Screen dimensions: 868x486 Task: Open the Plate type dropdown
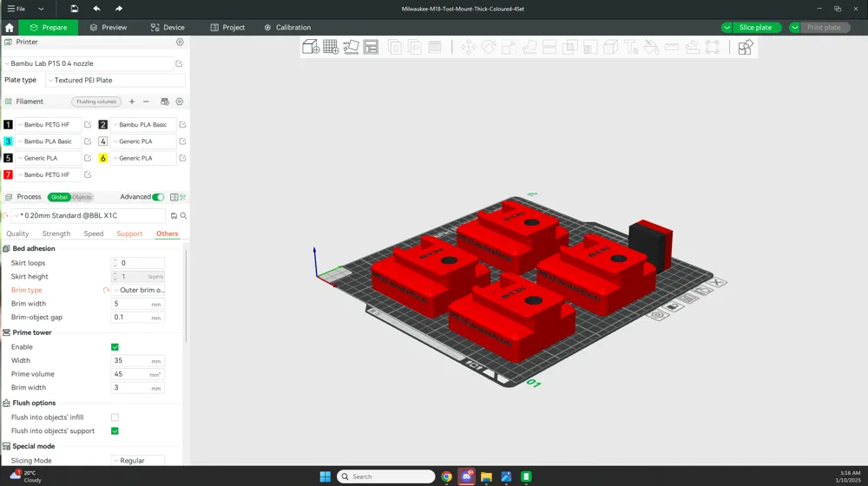pyautogui.click(x=115, y=80)
